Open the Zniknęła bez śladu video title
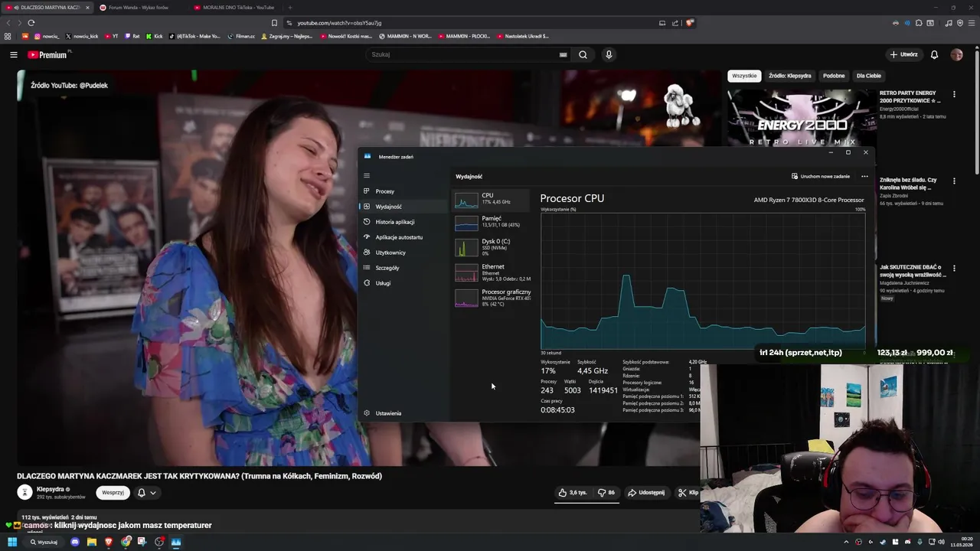The image size is (980, 551). click(909, 184)
